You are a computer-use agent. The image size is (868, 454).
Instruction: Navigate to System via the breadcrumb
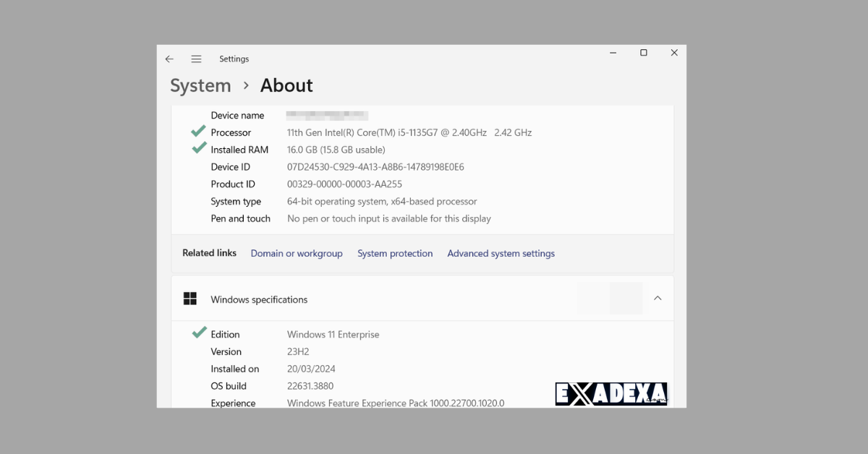tap(200, 85)
